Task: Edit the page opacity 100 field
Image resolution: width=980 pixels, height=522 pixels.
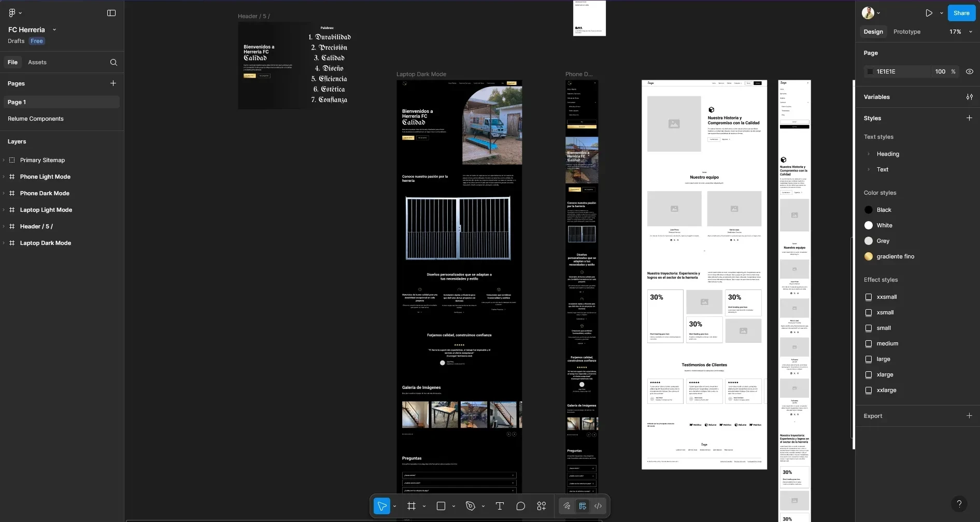Action: point(940,71)
